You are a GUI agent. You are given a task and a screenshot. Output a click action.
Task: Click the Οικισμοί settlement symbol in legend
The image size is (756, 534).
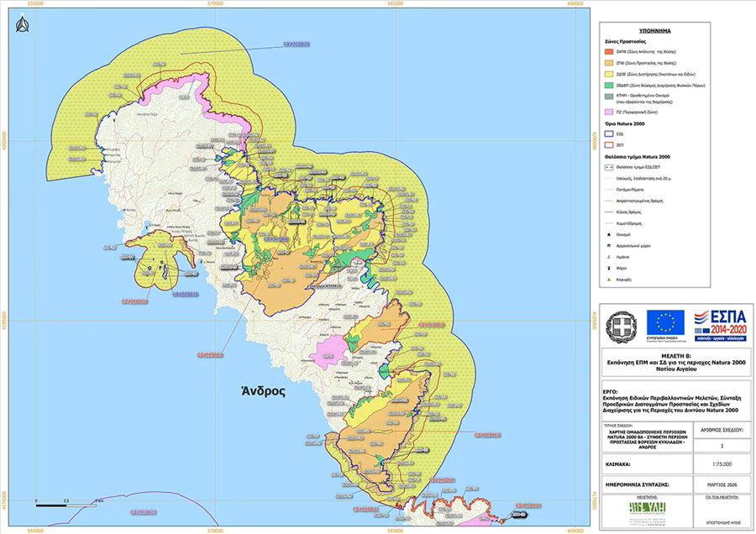(x=611, y=234)
